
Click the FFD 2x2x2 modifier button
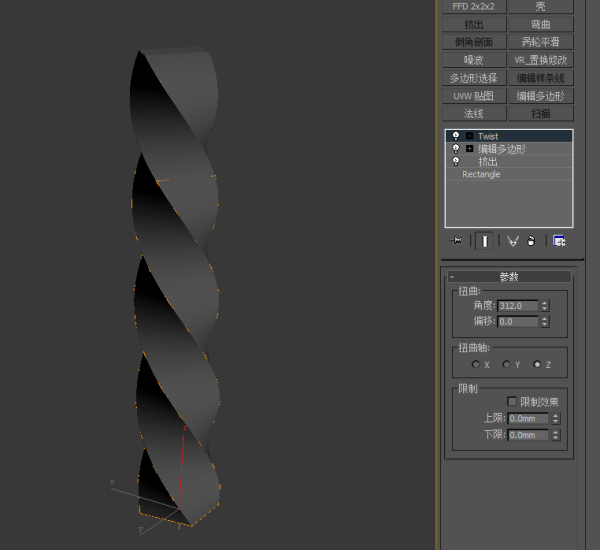474,7
